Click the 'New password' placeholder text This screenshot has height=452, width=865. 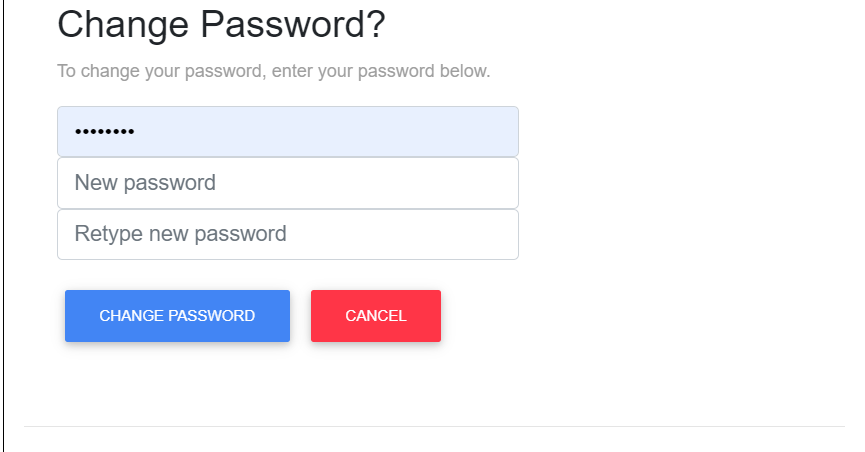coord(145,183)
